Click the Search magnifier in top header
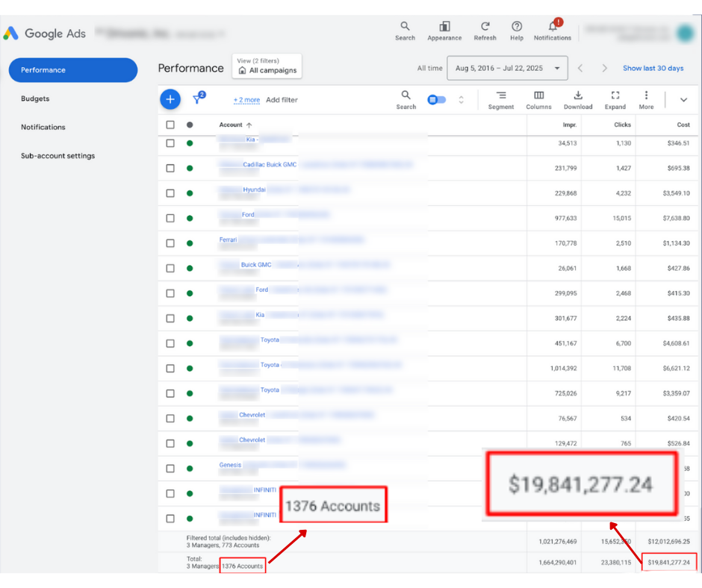 pyautogui.click(x=405, y=27)
